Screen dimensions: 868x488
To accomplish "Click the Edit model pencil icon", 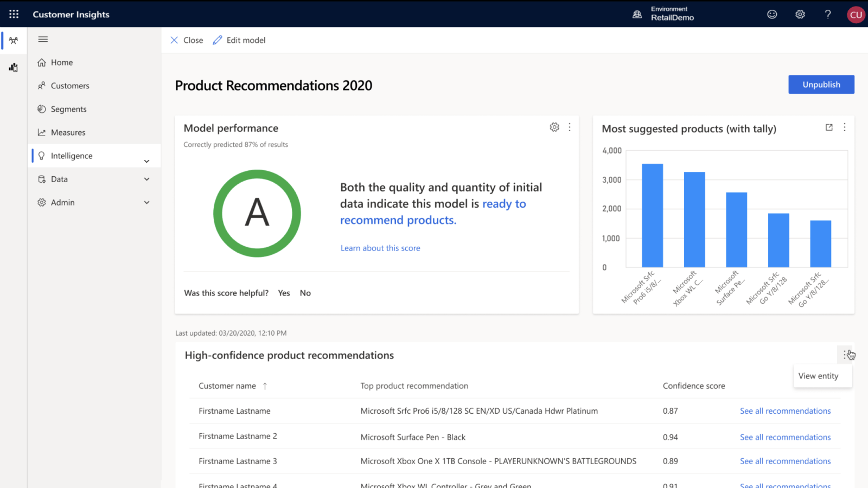I will pos(218,40).
